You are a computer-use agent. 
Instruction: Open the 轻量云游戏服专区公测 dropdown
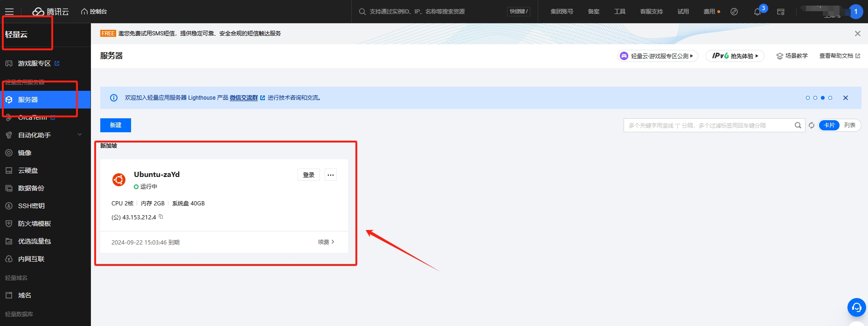click(658, 56)
